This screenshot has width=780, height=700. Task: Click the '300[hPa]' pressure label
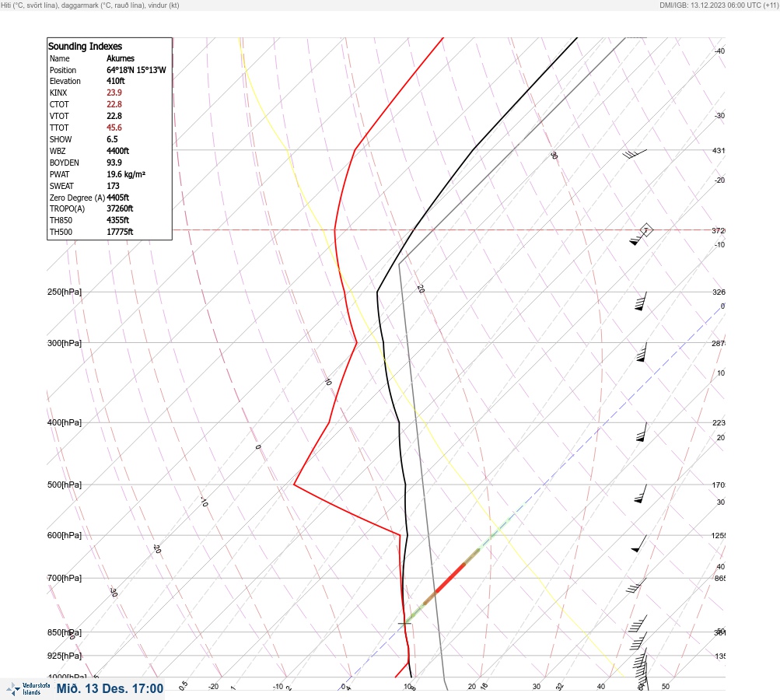65,343
